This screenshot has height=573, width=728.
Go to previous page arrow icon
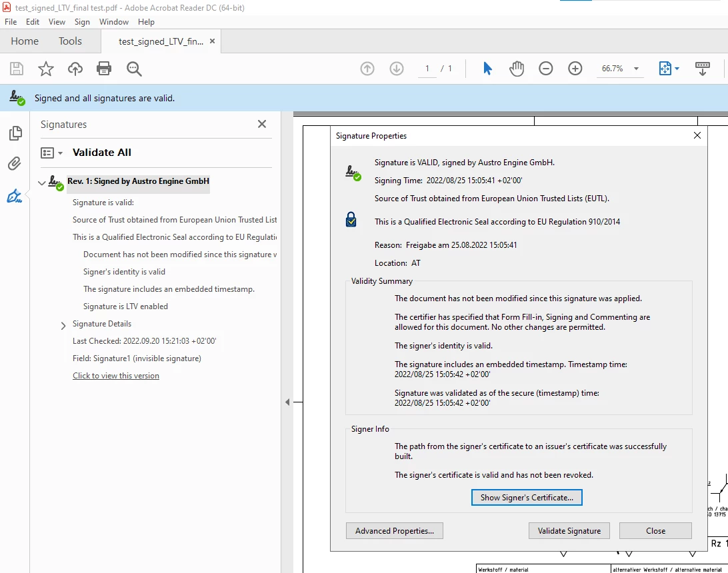(x=367, y=69)
